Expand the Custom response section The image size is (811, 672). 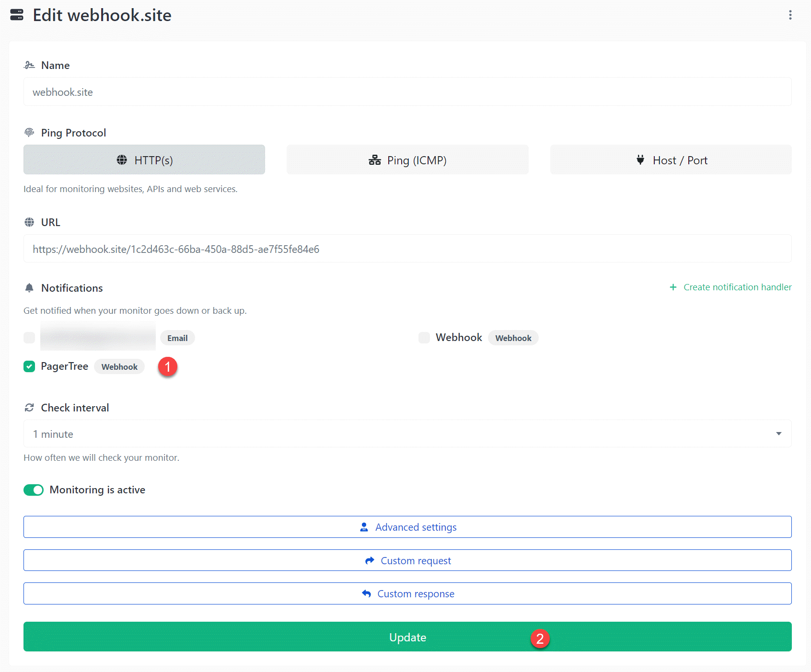407,594
